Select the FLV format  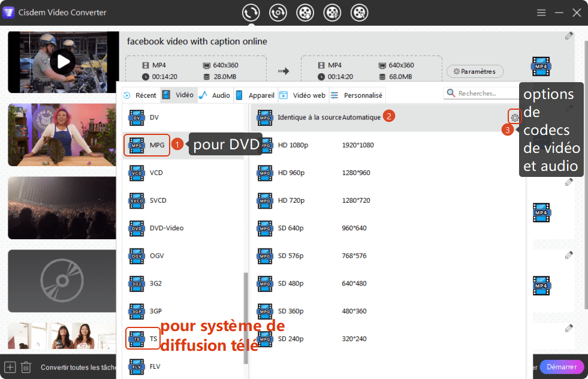coord(183,366)
